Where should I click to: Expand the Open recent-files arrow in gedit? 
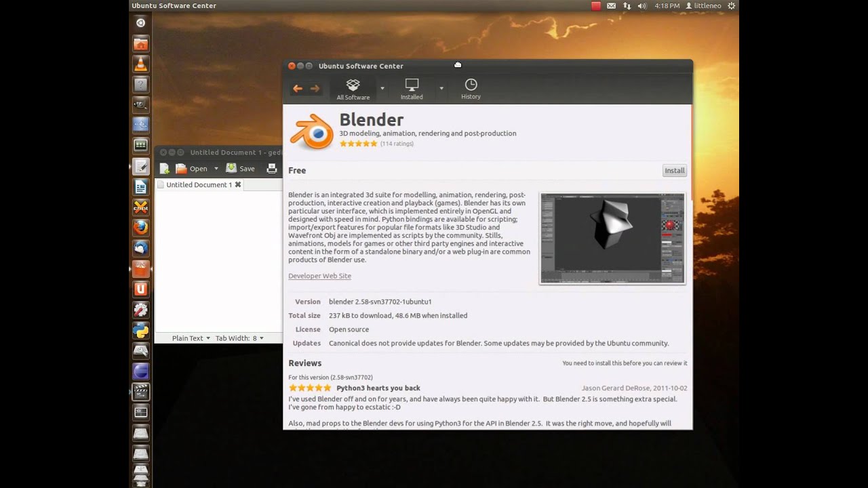216,169
